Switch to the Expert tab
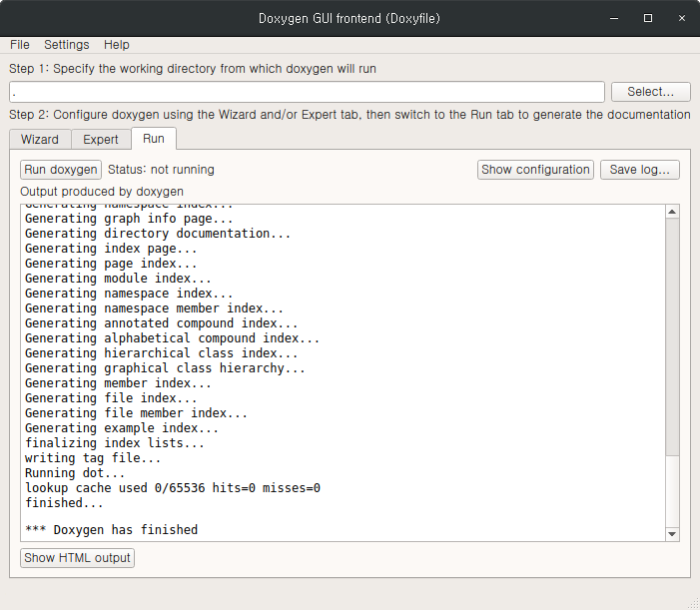The height and width of the screenshot is (610, 700). click(101, 139)
